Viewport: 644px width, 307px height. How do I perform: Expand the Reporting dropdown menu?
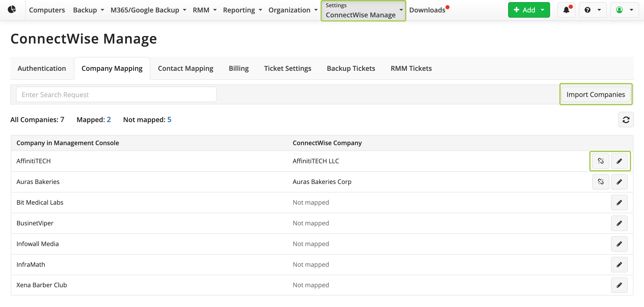[x=243, y=10]
